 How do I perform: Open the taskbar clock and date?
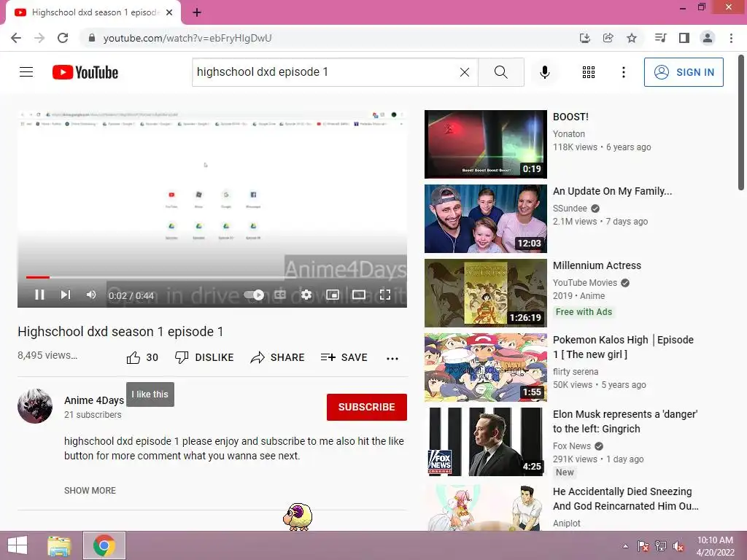[715, 546]
